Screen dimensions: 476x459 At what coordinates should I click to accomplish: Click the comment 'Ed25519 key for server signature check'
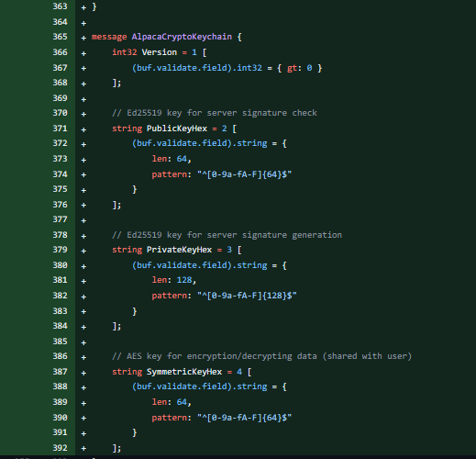[222, 113]
